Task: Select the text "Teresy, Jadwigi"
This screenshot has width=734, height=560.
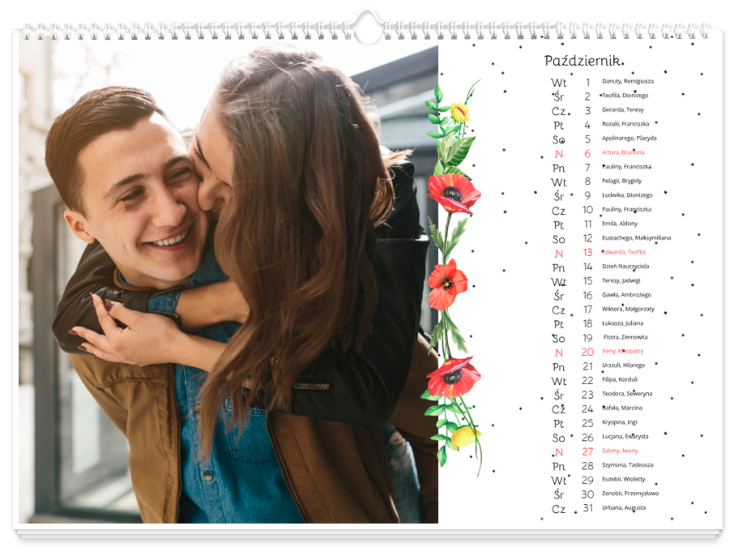Action: 621,280
